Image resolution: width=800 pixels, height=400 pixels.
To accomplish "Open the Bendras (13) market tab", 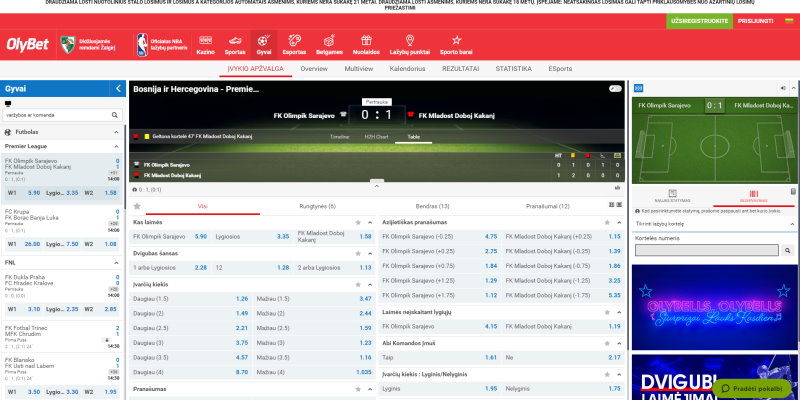I will [x=433, y=206].
